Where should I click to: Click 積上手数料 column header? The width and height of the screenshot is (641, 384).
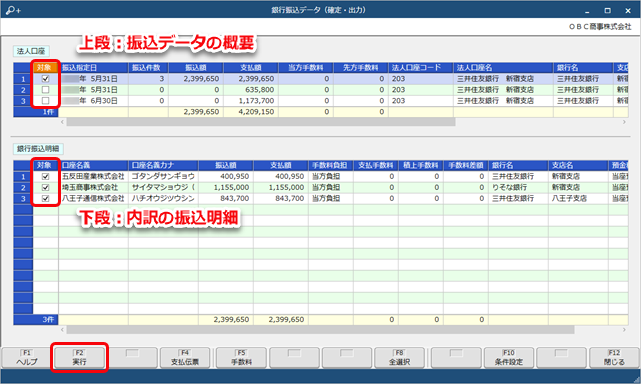pyautogui.click(x=421, y=165)
